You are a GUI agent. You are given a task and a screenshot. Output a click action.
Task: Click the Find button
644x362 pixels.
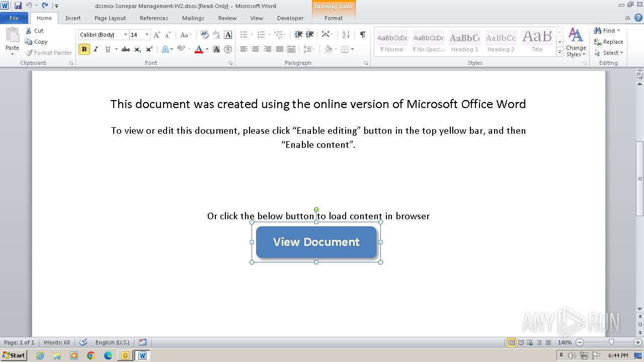[606, 31]
